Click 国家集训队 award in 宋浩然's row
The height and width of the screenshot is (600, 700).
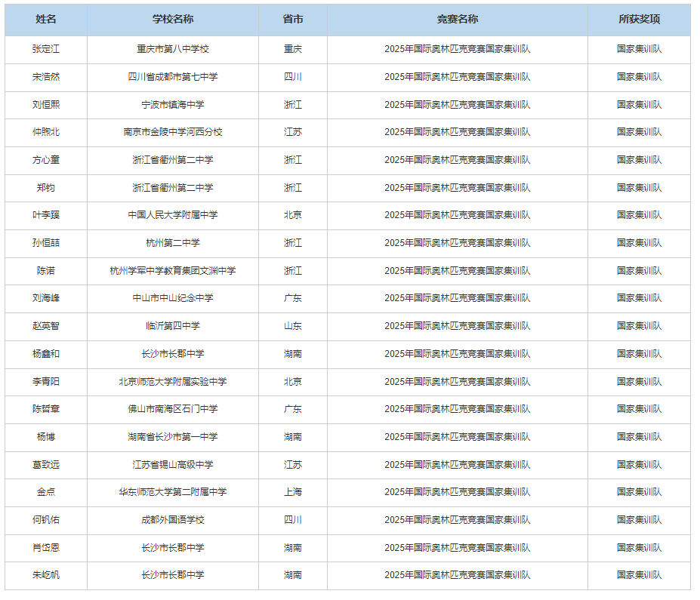click(x=640, y=77)
